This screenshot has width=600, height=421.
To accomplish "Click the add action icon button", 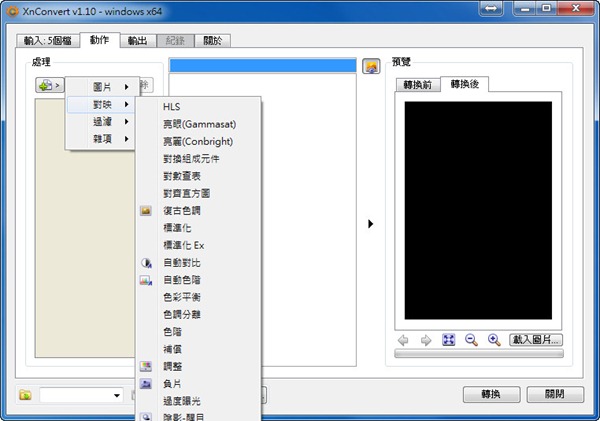I will [x=48, y=86].
